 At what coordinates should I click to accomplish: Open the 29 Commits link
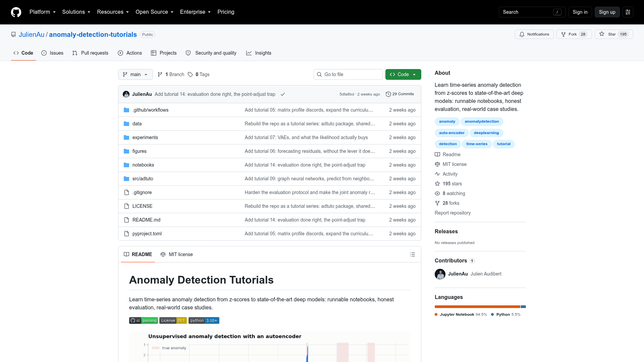pyautogui.click(x=400, y=94)
